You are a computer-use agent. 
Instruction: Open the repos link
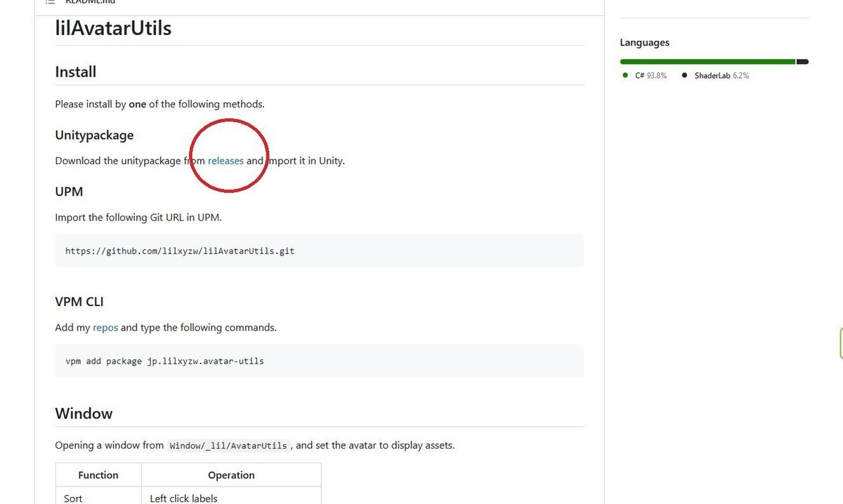coord(105,327)
